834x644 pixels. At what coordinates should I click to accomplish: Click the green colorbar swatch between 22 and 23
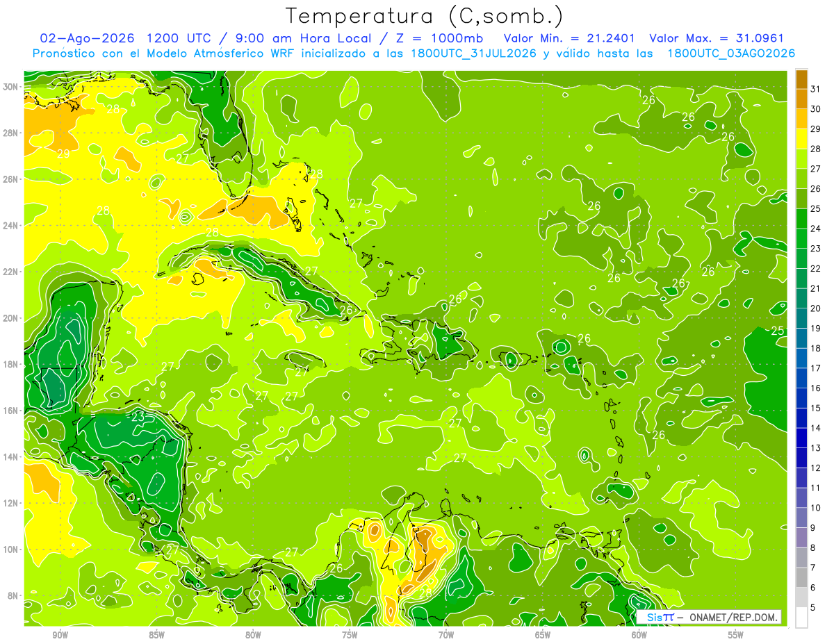coord(801,258)
